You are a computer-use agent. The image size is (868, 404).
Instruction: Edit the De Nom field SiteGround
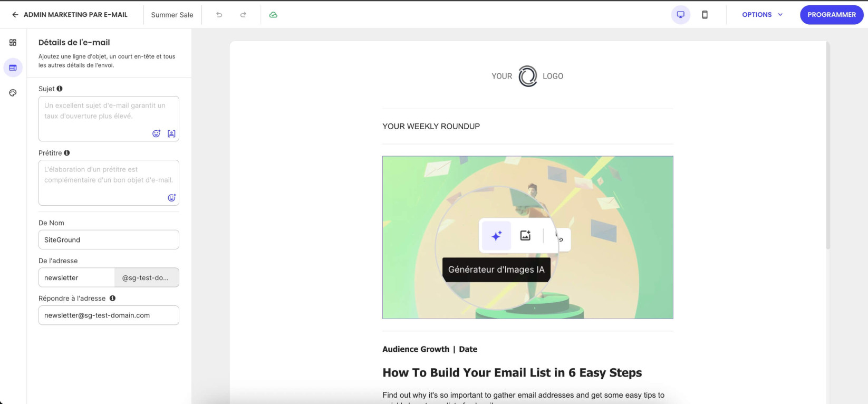pos(109,239)
